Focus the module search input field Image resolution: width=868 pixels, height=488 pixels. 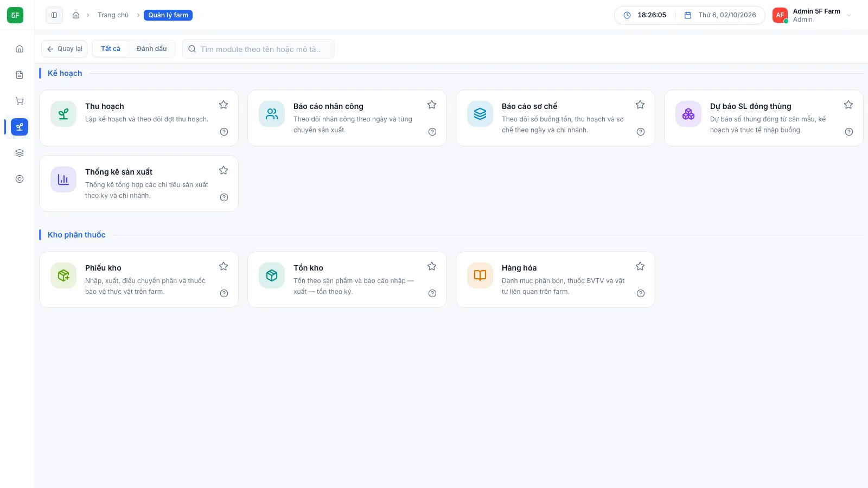pos(258,49)
